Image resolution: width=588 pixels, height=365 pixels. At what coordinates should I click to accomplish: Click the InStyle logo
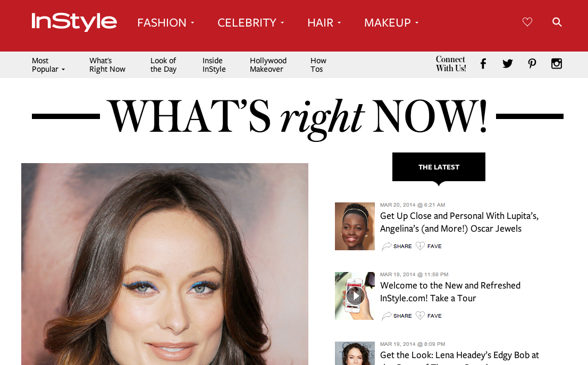click(x=74, y=22)
